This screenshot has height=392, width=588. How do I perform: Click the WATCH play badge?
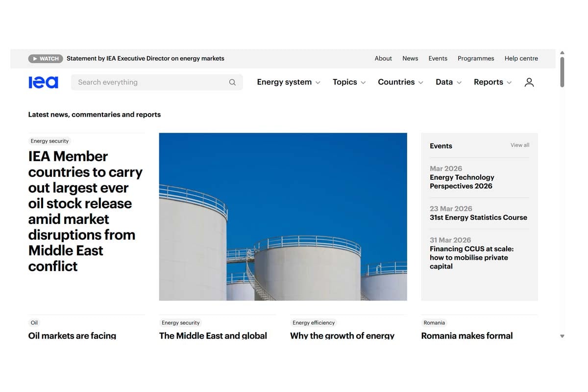[45, 58]
